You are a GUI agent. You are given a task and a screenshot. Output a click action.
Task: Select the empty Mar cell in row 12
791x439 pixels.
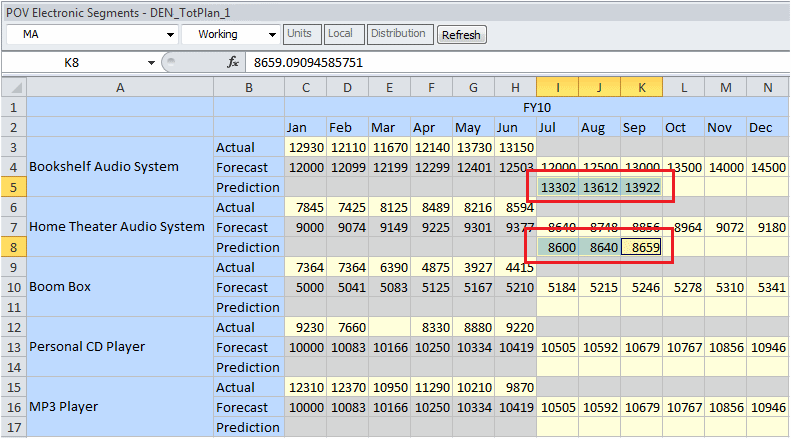[x=389, y=327]
